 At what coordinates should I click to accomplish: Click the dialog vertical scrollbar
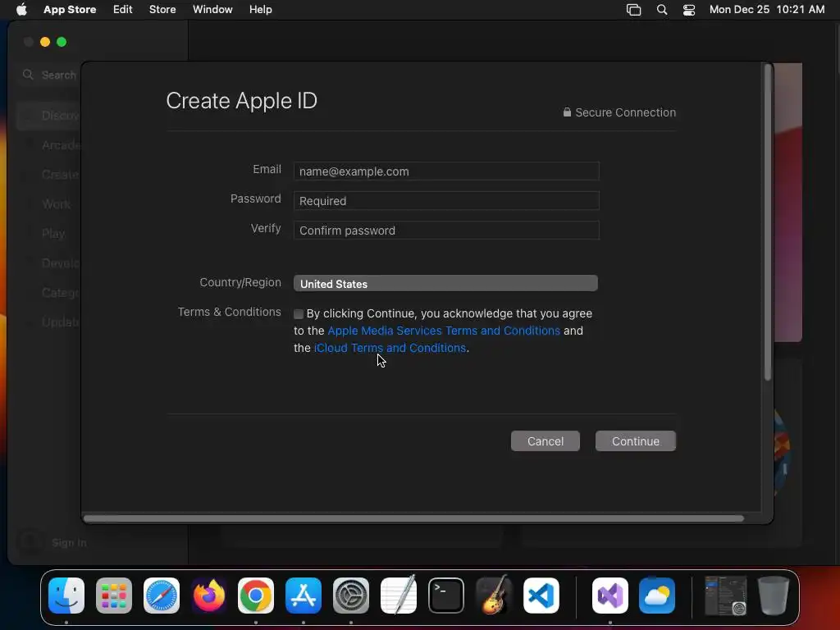pos(768,222)
